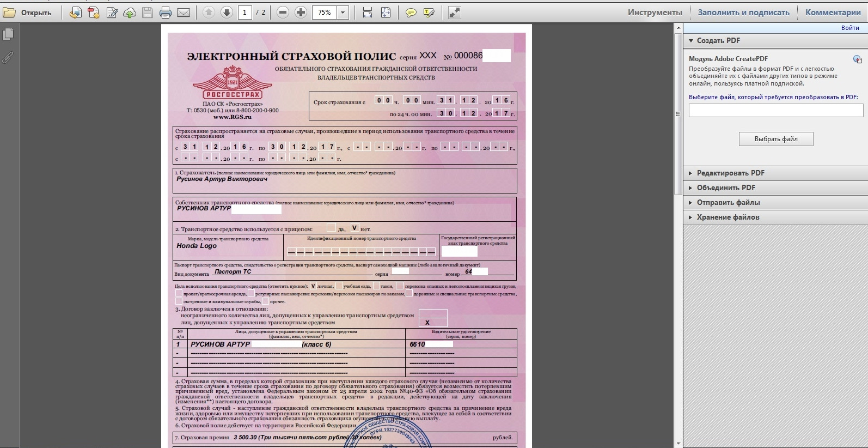Image resolution: width=868 pixels, height=448 pixels.
Task: Save the file with the floppy icon
Action: tap(148, 13)
